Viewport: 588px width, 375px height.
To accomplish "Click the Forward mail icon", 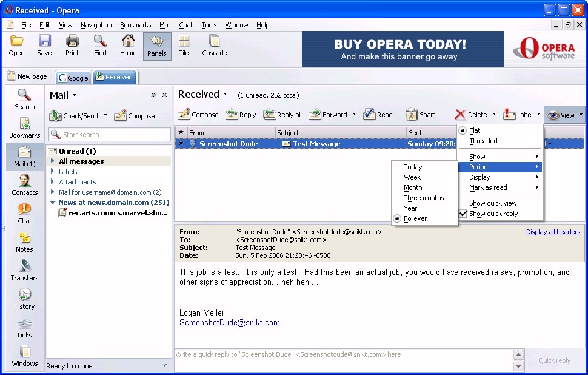I will click(x=315, y=115).
